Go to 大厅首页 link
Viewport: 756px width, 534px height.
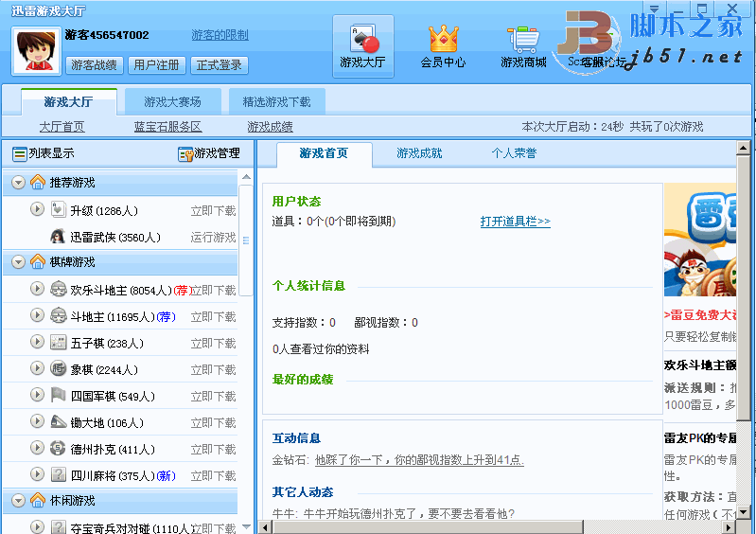pos(62,127)
